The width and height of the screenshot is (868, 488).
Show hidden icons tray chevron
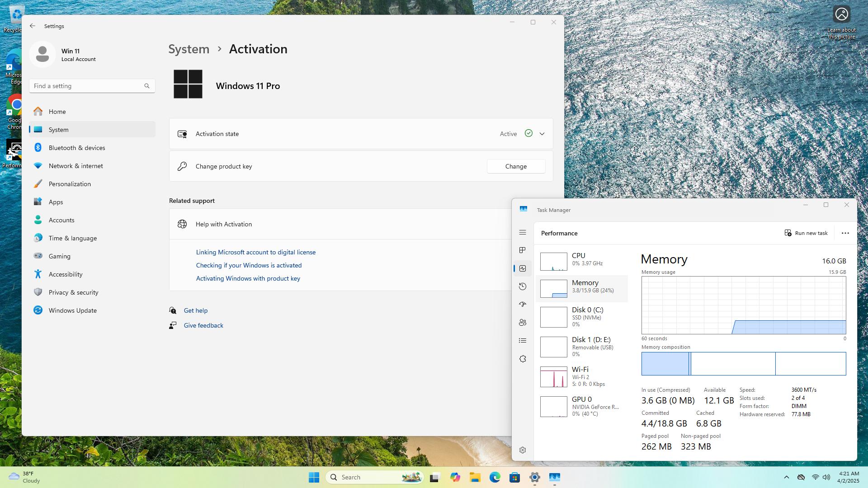click(x=786, y=477)
